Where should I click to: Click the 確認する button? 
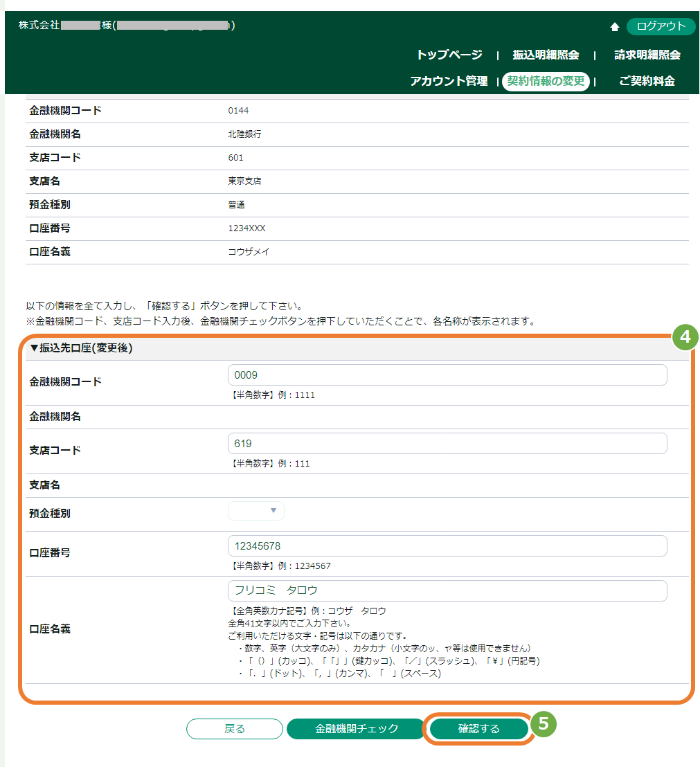478,728
